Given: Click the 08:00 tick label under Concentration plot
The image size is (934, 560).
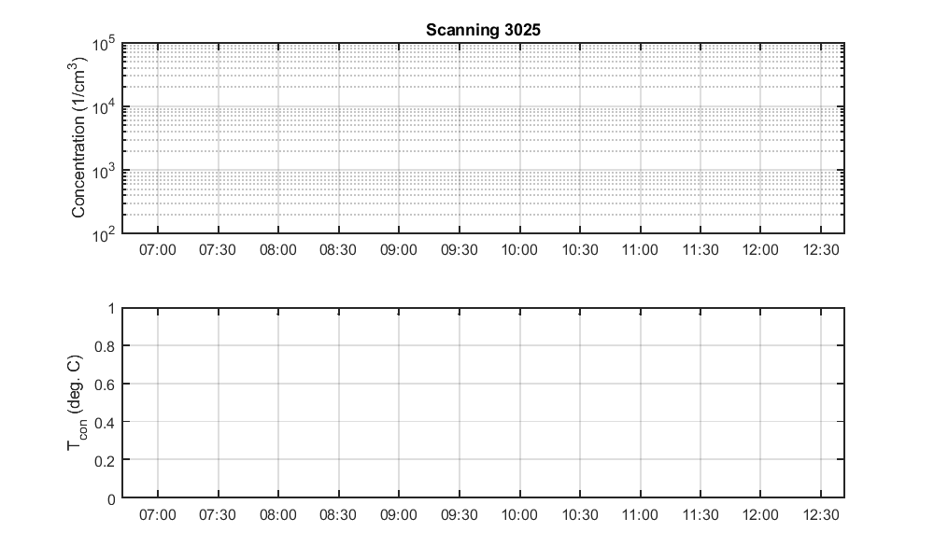Looking at the screenshot, I should (x=278, y=250).
